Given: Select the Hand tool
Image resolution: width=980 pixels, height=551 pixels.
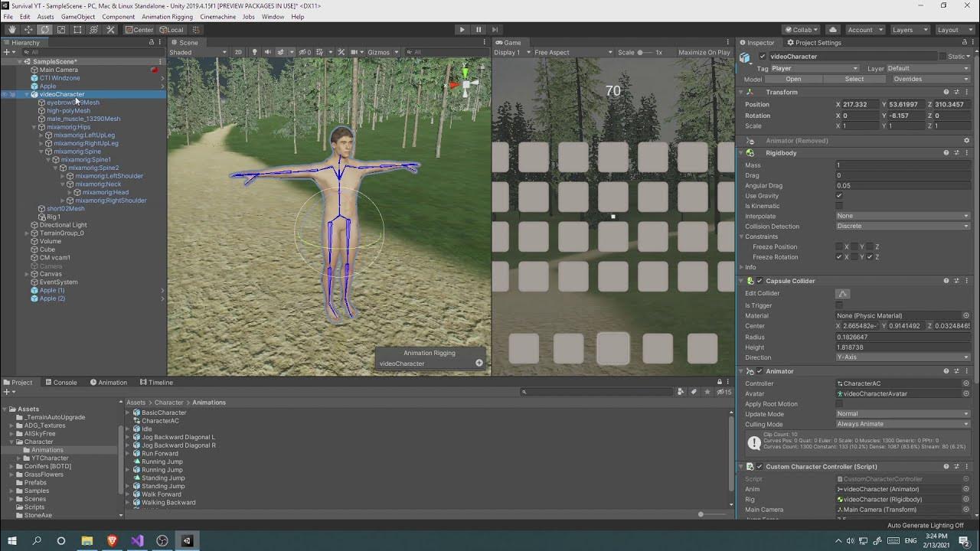Looking at the screenshot, I should click(x=12, y=30).
